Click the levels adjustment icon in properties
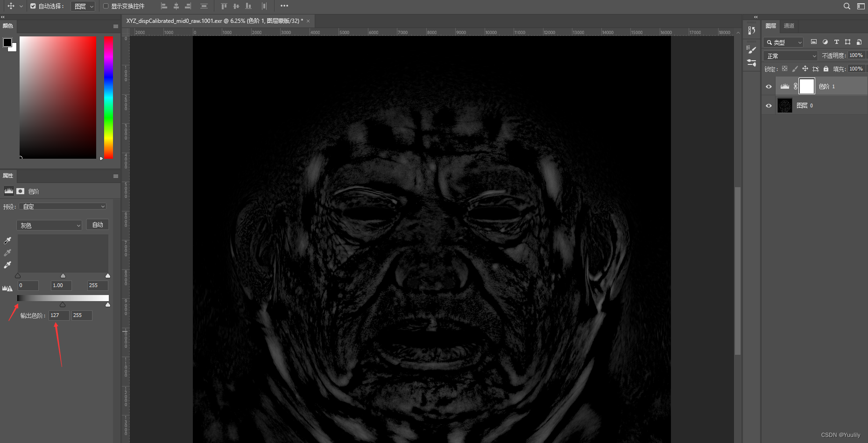This screenshot has width=868, height=443. (9, 191)
